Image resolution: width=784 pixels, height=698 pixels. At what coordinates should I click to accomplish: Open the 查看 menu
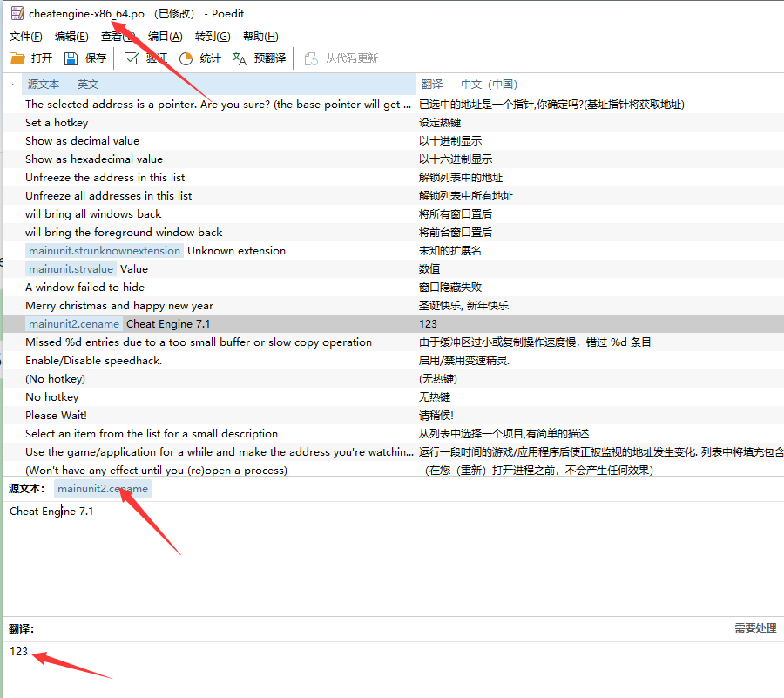(118, 36)
